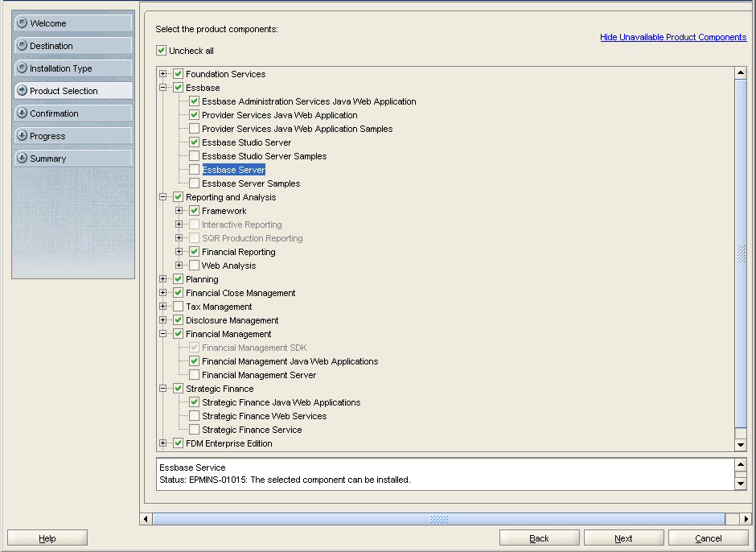This screenshot has height=552, width=756.
Task: Check Strategic Finance Web Services checkbox
Action: 194,416
